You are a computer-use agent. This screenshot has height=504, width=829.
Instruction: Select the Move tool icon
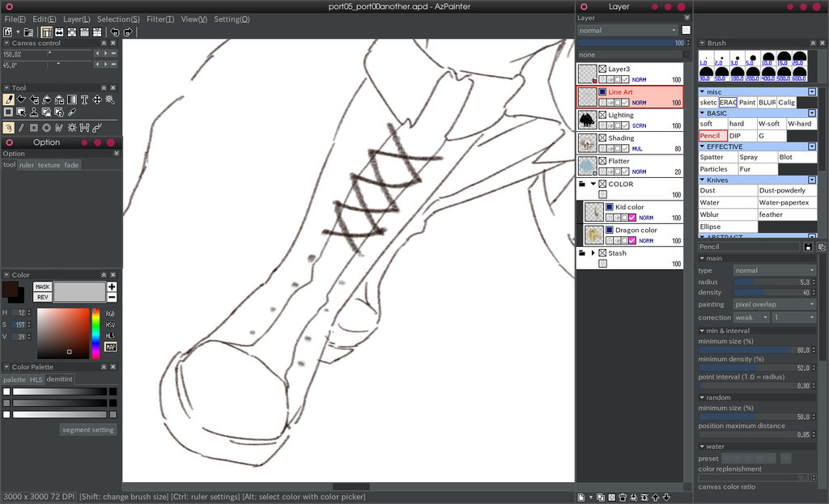point(97,100)
